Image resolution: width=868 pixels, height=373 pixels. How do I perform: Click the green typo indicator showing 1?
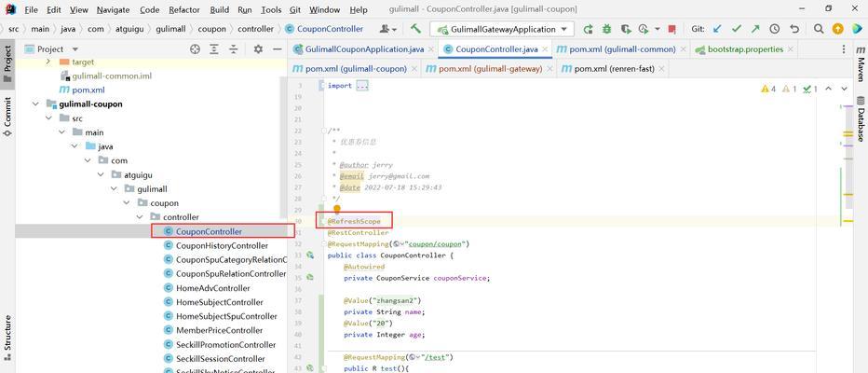(x=810, y=89)
